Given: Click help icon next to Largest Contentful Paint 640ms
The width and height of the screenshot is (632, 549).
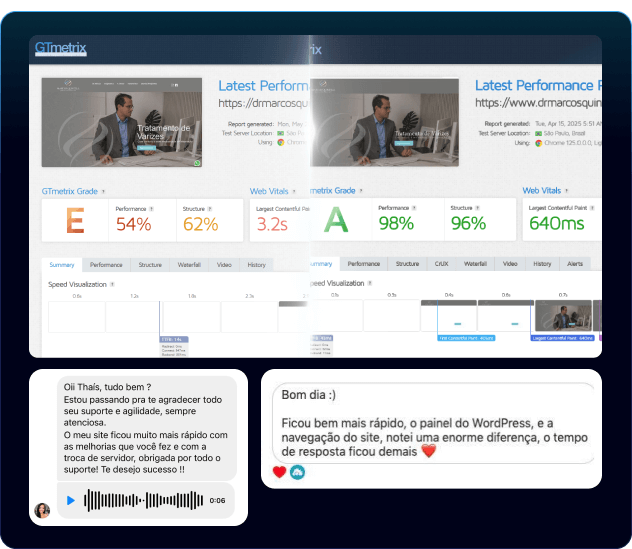Looking at the screenshot, I should (x=592, y=208).
